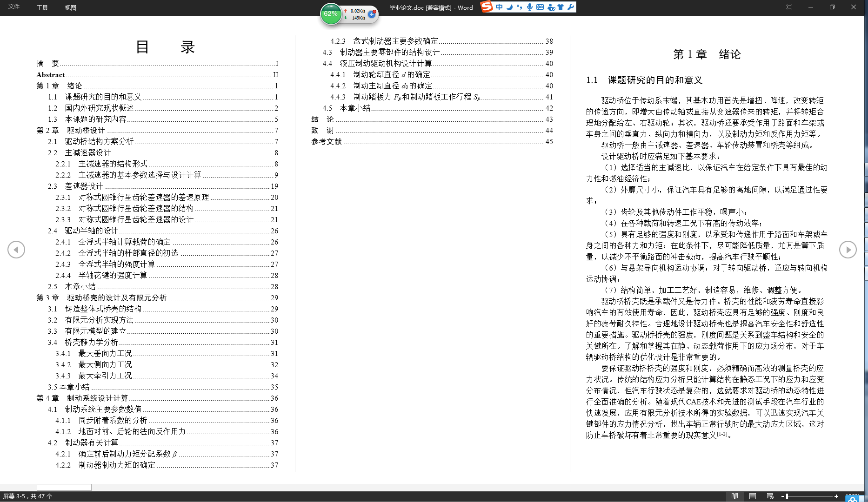This screenshot has width=868, height=502.
Task: Switch to Print Layout view
Action: tap(752, 496)
